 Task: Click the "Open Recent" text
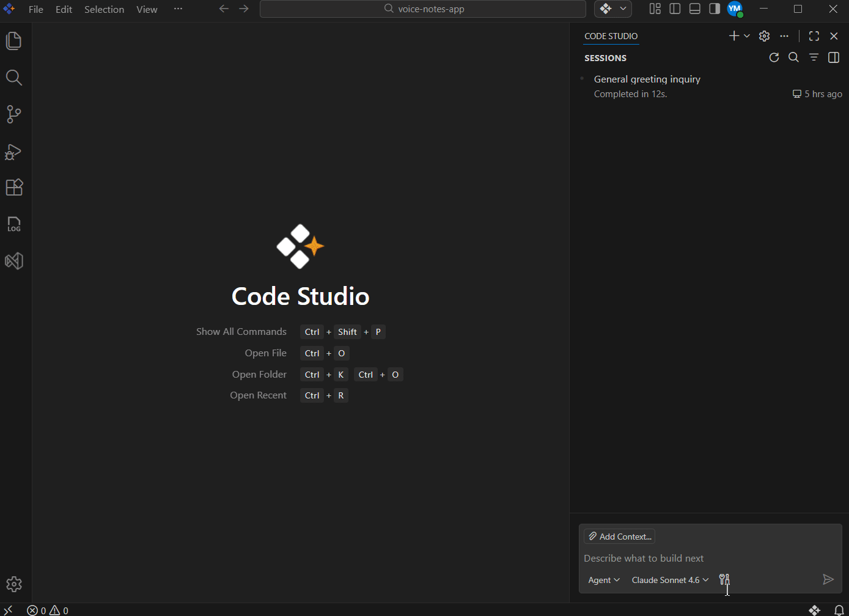click(258, 395)
